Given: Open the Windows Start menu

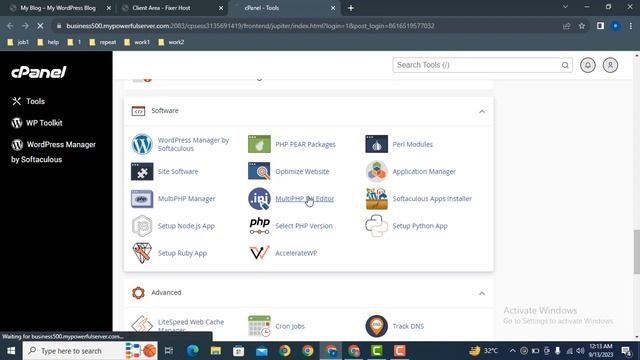Looking at the screenshot, I should point(11,351).
